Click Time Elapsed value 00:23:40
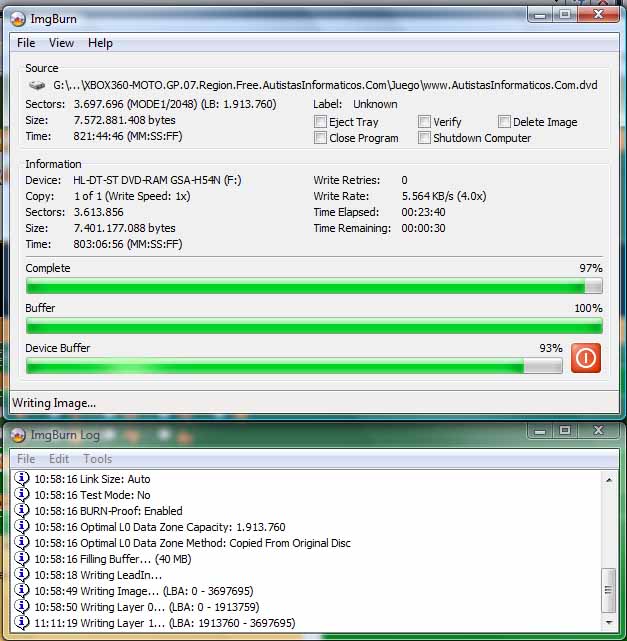Screen dimensions: 627x641 click(423, 212)
